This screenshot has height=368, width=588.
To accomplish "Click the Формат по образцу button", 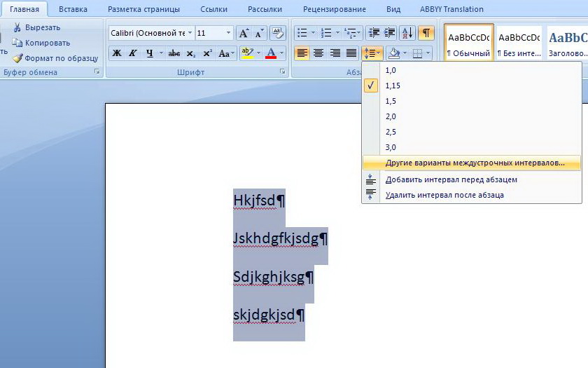I will tap(60, 58).
